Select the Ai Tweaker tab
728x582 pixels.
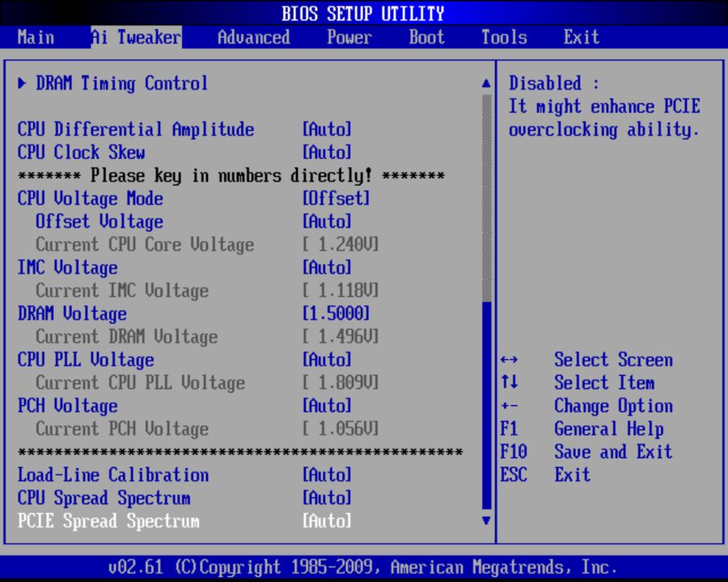pos(136,37)
